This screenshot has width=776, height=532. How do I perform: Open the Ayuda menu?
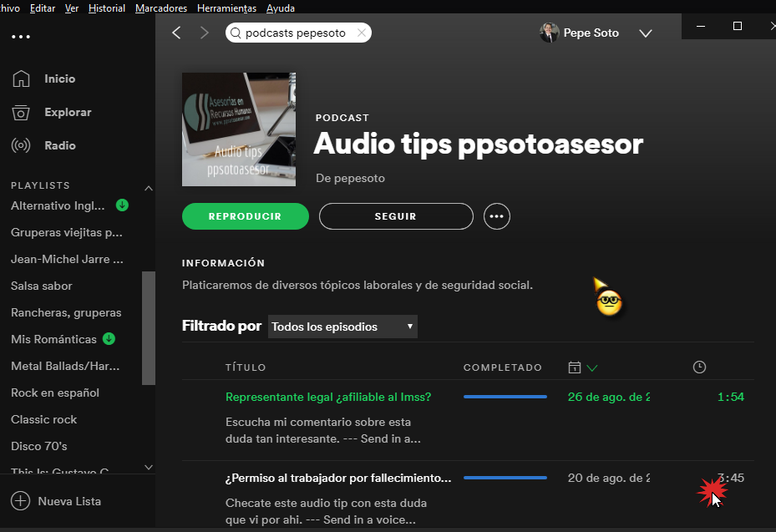point(281,8)
